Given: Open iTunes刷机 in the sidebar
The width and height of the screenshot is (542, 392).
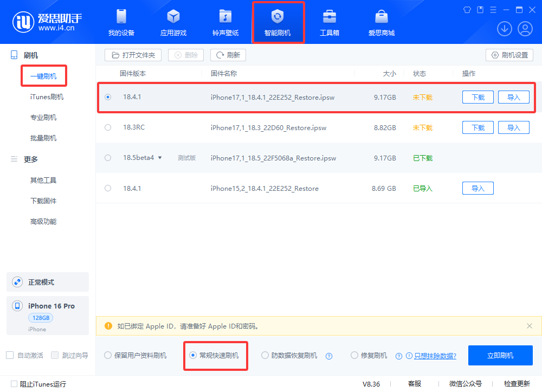Looking at the screenshot, I should pyautogui.click(x=47, y=97).
